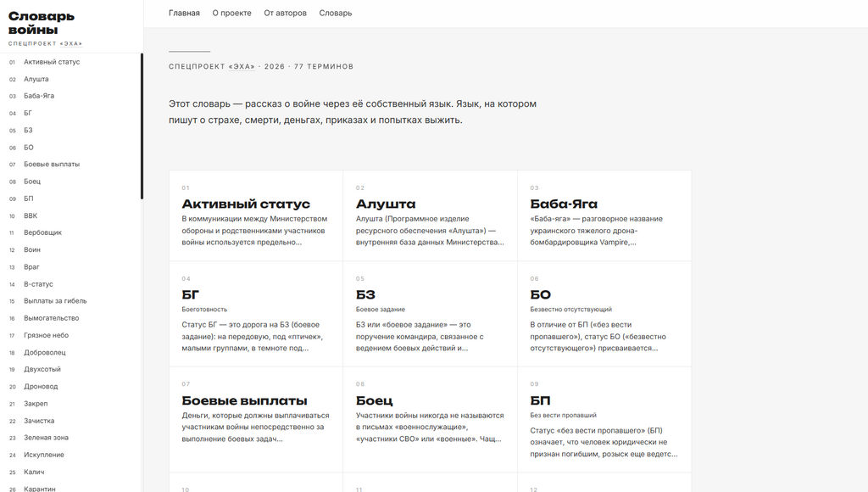Pick Калич in the sidebar list
The height and width of the screenshot is (492, 868).
(34, 472)
